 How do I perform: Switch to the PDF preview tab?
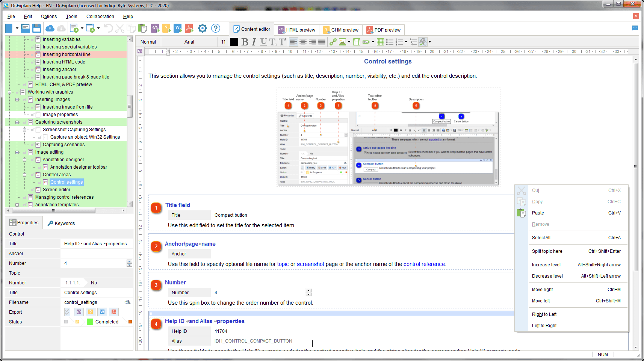pos(384,30)
